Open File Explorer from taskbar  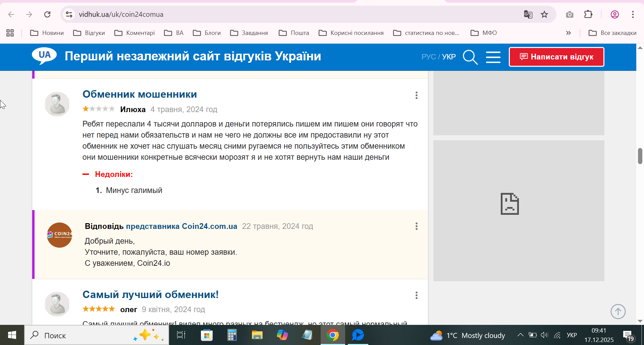coord(257,335)
